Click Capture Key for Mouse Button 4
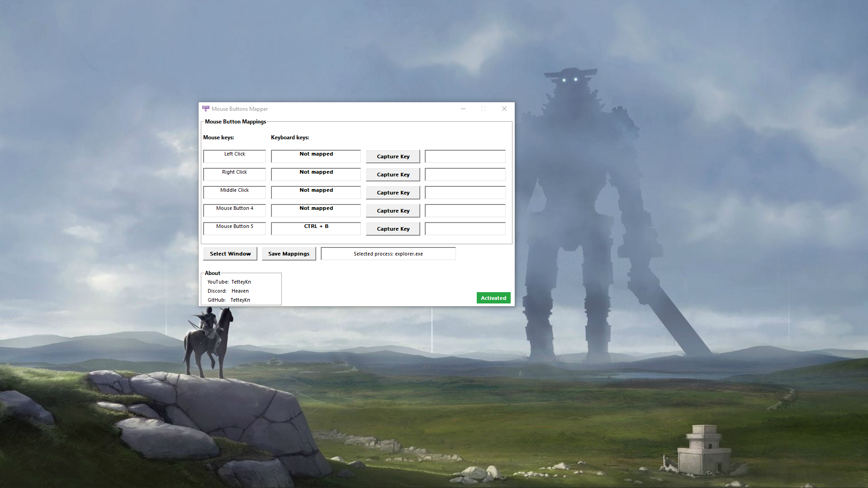The width and height of the screenshot is (868, 488). tap(393, 210)
